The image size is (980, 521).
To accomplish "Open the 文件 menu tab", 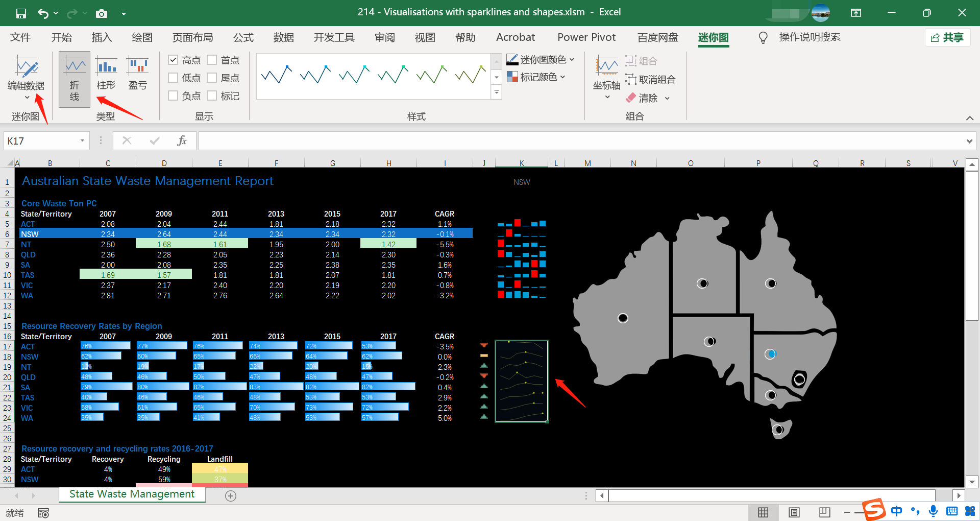I will click(x=20, y=37).
